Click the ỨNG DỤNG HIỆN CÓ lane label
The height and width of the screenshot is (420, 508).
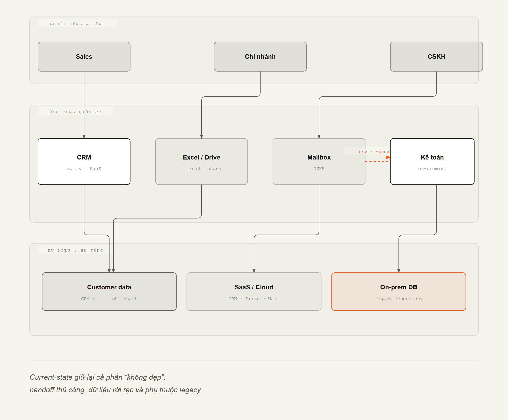pos(76,112)
